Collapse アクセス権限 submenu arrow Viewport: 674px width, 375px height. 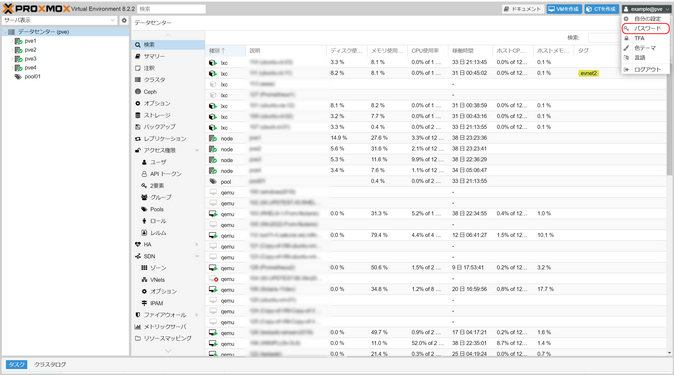pos(197,150)
